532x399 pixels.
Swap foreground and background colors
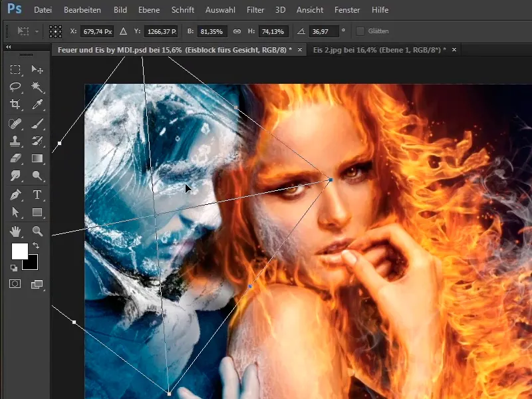[x=36, y=245]
